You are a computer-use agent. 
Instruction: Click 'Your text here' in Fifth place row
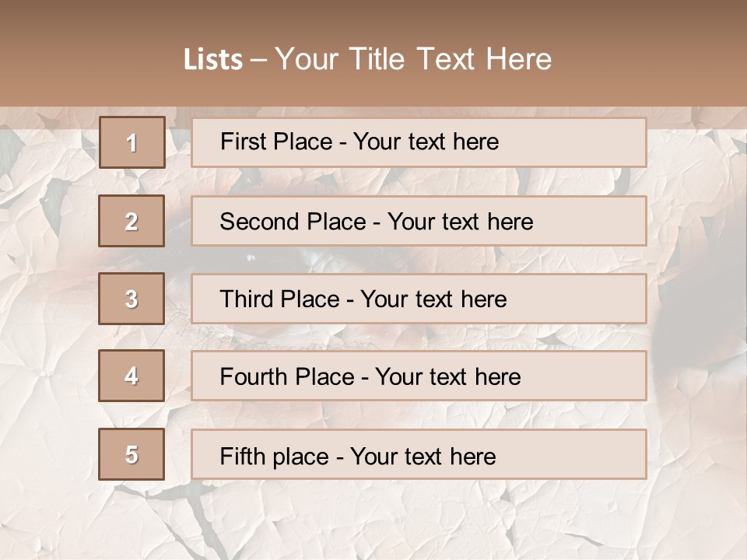point(423,456)
